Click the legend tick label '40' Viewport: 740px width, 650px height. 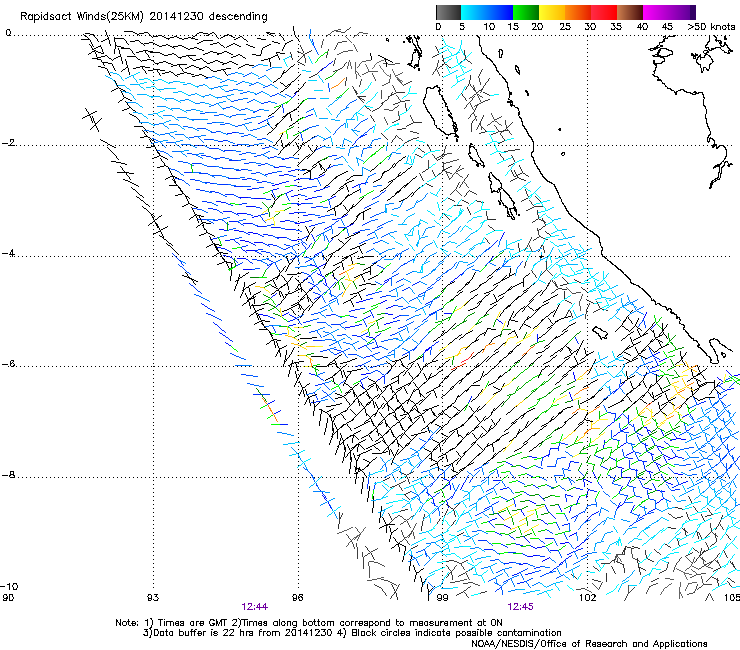click(x=642, y=27)
